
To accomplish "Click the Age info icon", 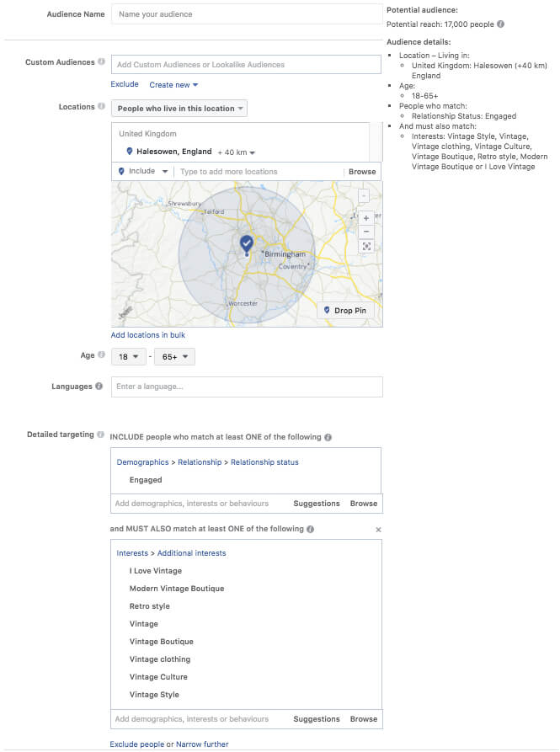I will point(101,355).
